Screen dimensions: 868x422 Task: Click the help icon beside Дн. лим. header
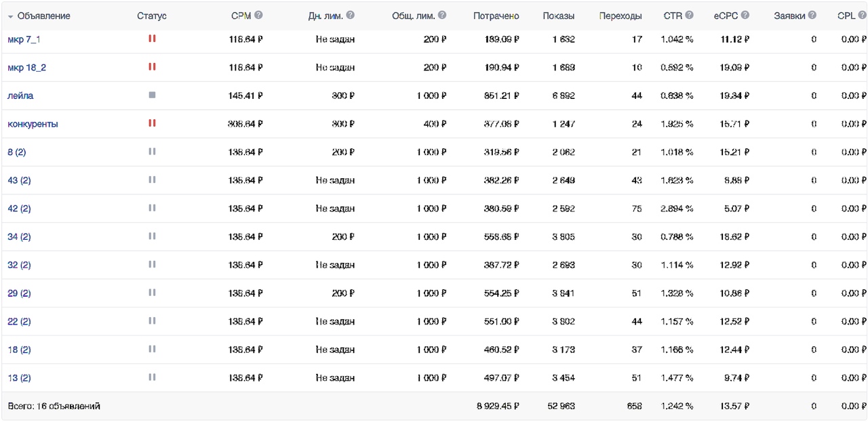tap(350, 16)
